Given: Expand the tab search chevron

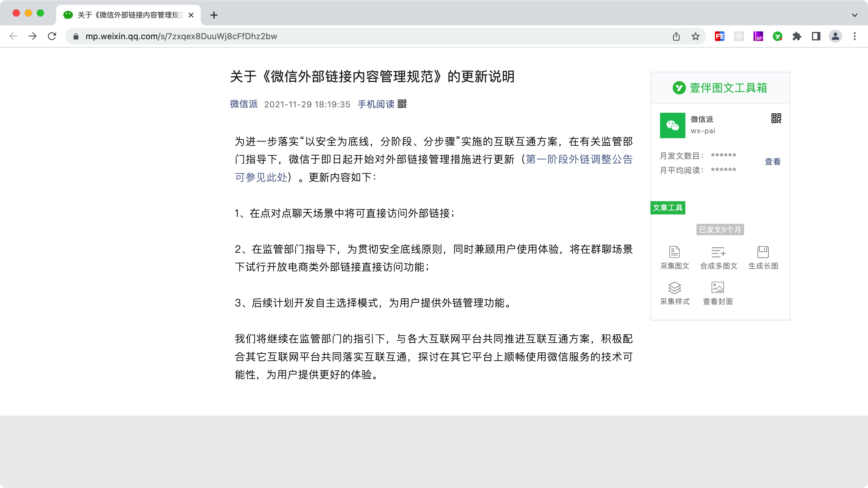Looking at the screenshot, I should click(854, 15).
